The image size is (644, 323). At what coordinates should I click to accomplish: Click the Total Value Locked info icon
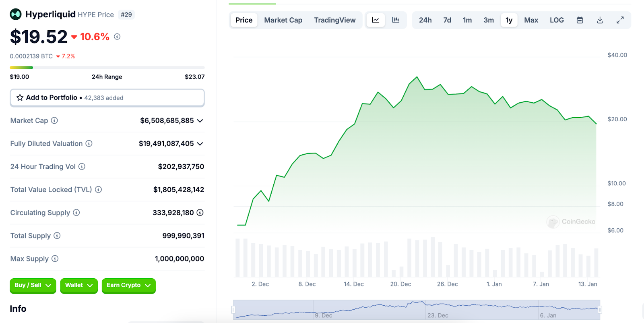coord(98,189)
